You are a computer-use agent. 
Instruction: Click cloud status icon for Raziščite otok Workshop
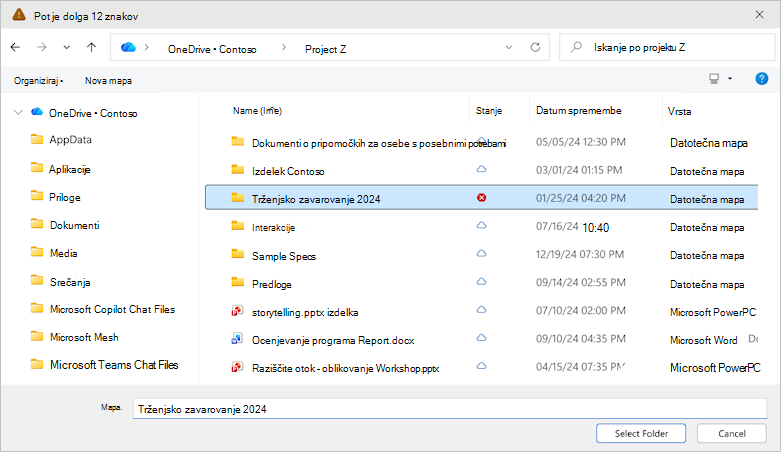click(481, 365)
